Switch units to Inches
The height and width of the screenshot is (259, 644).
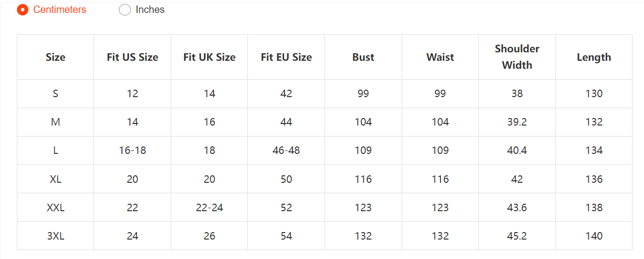[x=125, y=10]
